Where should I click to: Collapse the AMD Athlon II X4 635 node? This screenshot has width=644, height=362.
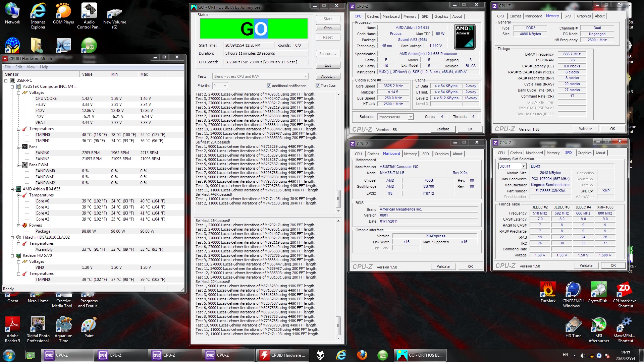[12, 189]
